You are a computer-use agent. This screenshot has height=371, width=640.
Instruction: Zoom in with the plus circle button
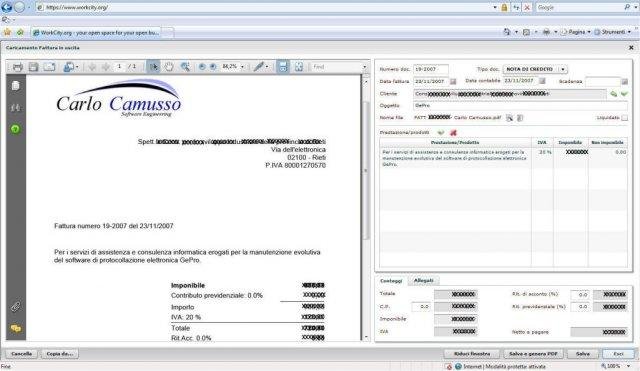pyautogui.click(x=213, y=67)
